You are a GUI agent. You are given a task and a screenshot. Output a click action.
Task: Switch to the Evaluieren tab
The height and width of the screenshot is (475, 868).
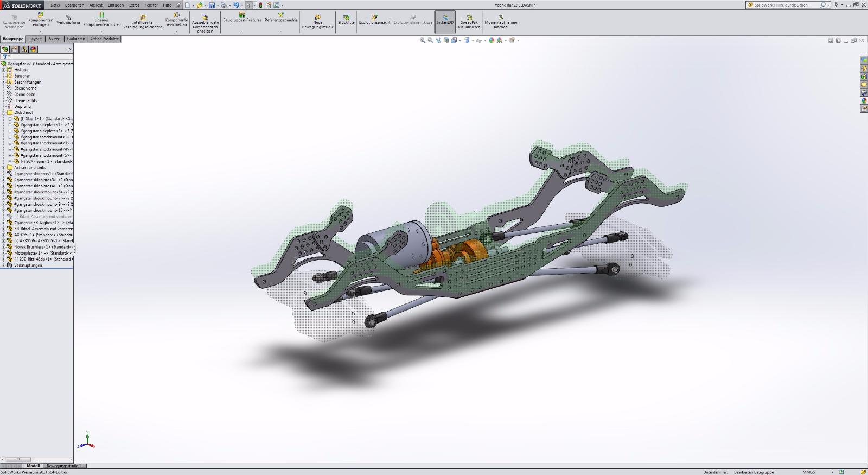(x=76, y=39)
